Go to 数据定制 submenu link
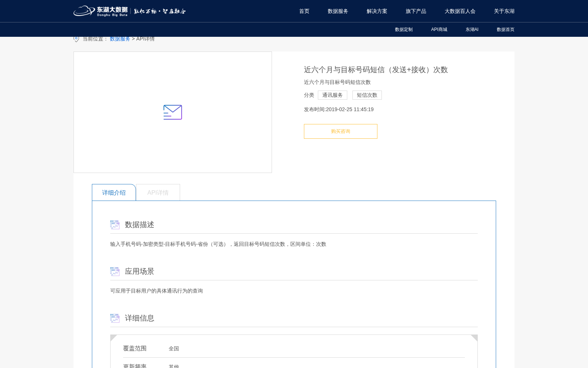The width and height of the screenshot is (588, 368). coord(404,29)
